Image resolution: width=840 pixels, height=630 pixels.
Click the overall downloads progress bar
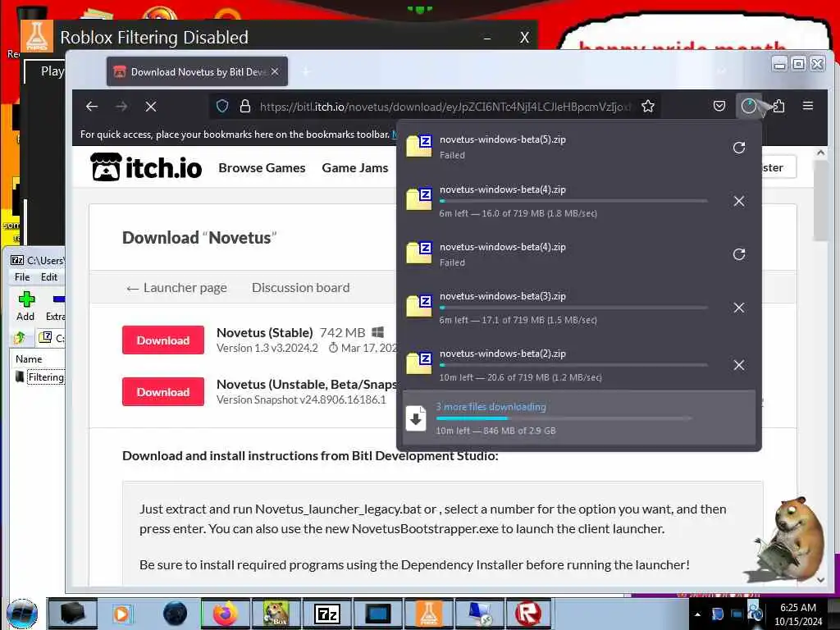pos(564,418)
